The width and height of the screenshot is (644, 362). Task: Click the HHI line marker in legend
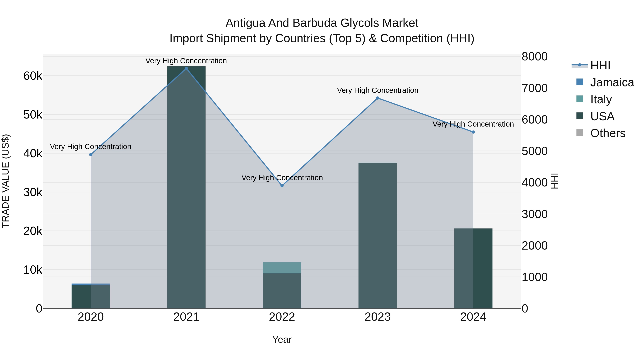tap(579, 65)
